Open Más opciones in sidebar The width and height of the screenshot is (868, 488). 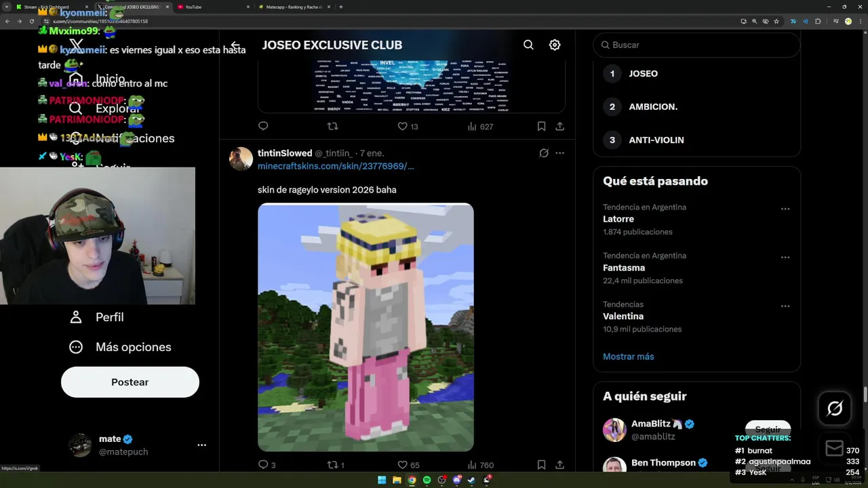[120, 347]
